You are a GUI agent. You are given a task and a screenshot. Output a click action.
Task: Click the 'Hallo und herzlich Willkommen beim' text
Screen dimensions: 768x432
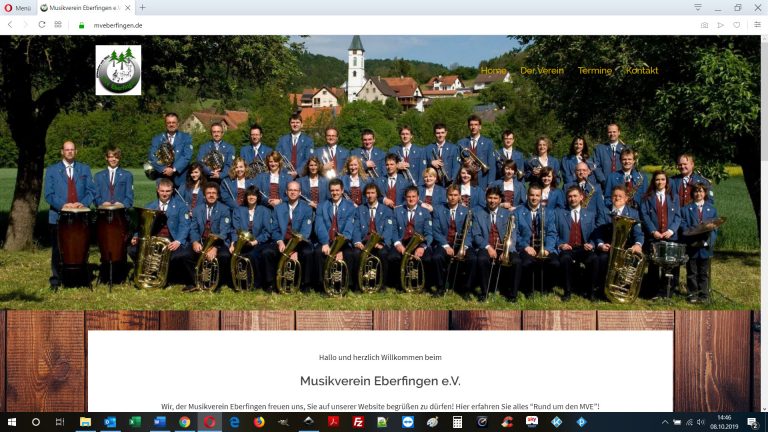(x=380, y=358)
